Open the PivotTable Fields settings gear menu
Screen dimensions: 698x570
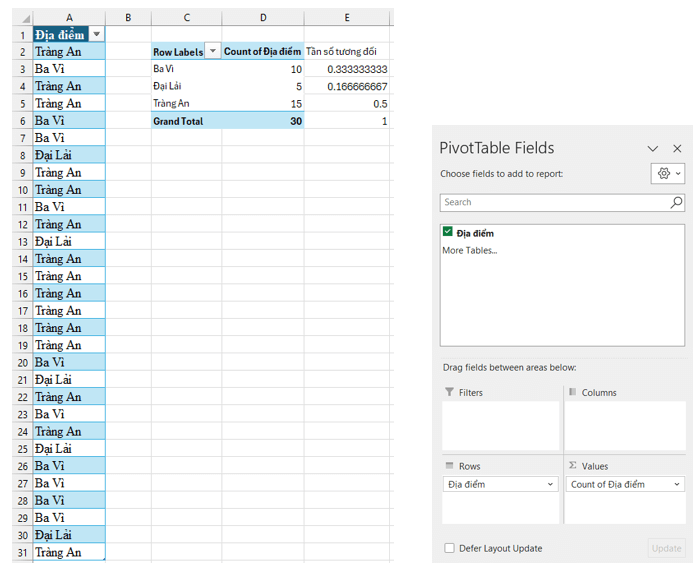click(667, 173)
